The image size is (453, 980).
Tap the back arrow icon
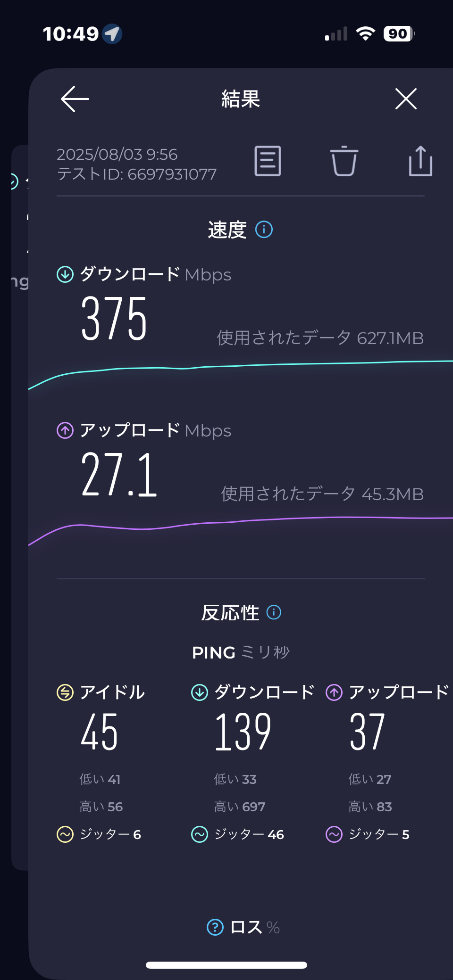tap(75, 99)
